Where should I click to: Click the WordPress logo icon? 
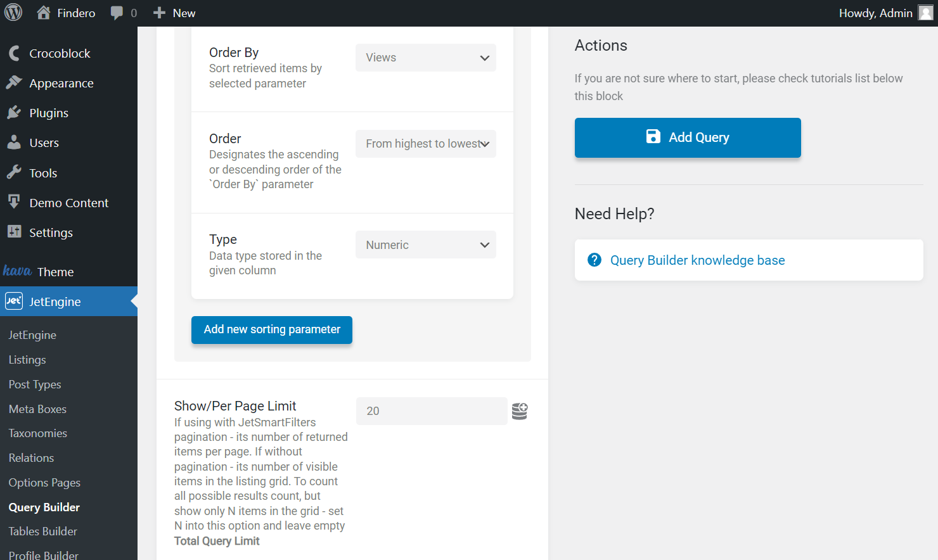(13, 13)
